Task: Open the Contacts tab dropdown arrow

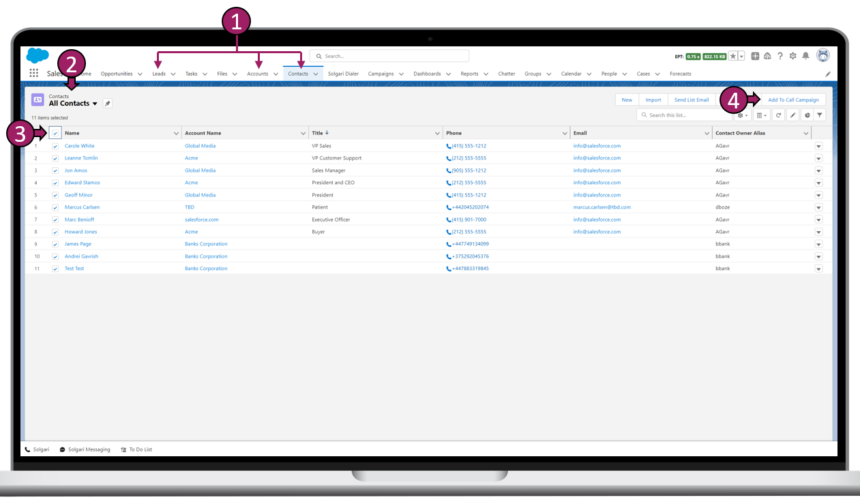Action: [x=316, y=74]
